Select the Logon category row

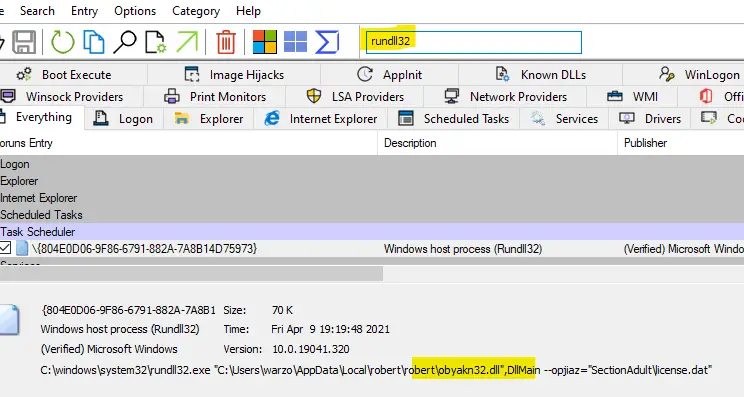point(372,164)
